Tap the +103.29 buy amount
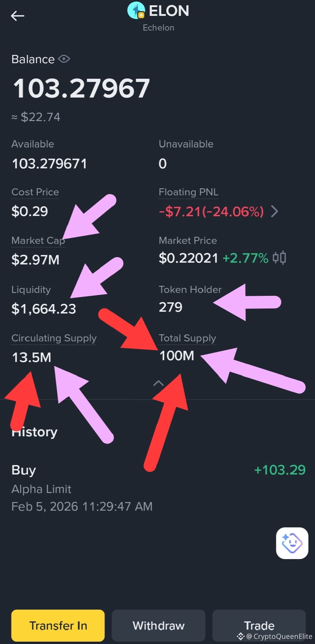Screen dimensions: 315x644 coord(280,470)
